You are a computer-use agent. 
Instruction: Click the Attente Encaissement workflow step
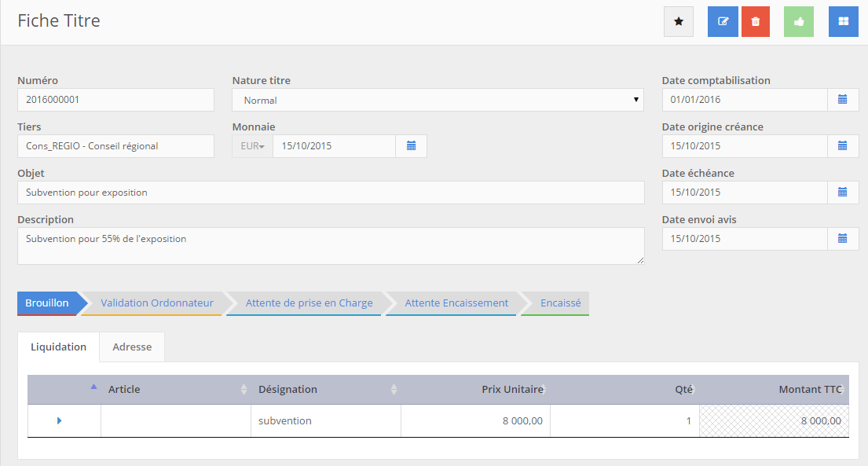coord(456,303)
